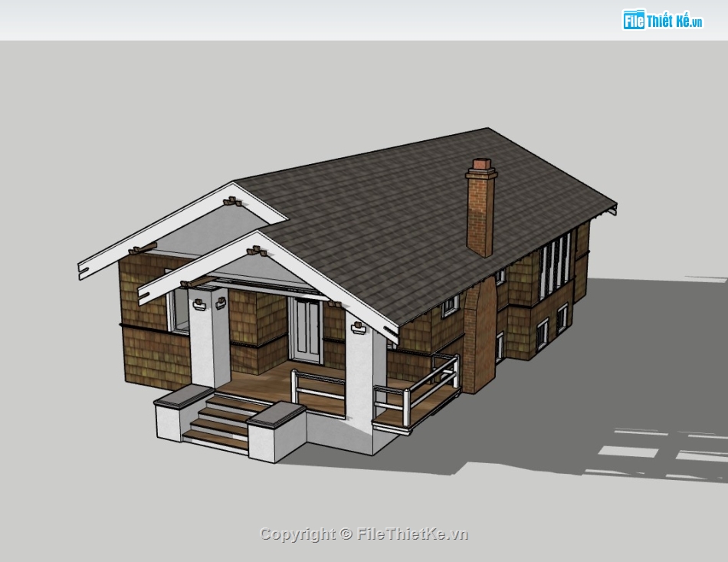Select the brick chimney on the roof
This screenshot has height=562, width=728.
click(x=481, y=208)
